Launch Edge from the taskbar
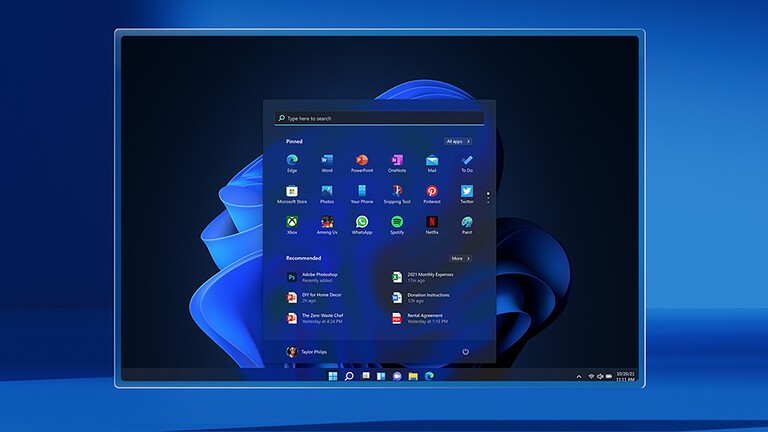 pyautogui.click(x=430, y=376)
